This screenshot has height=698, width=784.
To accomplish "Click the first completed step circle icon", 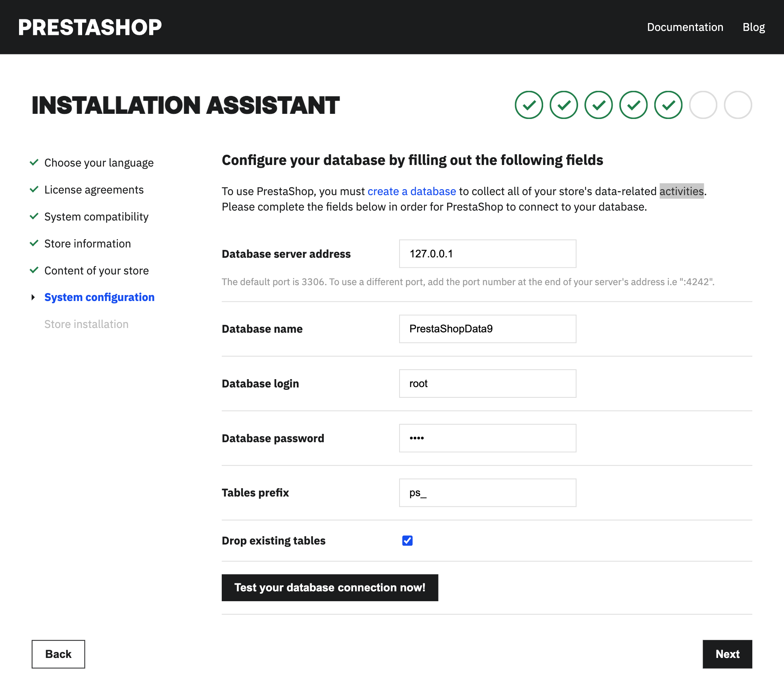I will click(528, 105).
